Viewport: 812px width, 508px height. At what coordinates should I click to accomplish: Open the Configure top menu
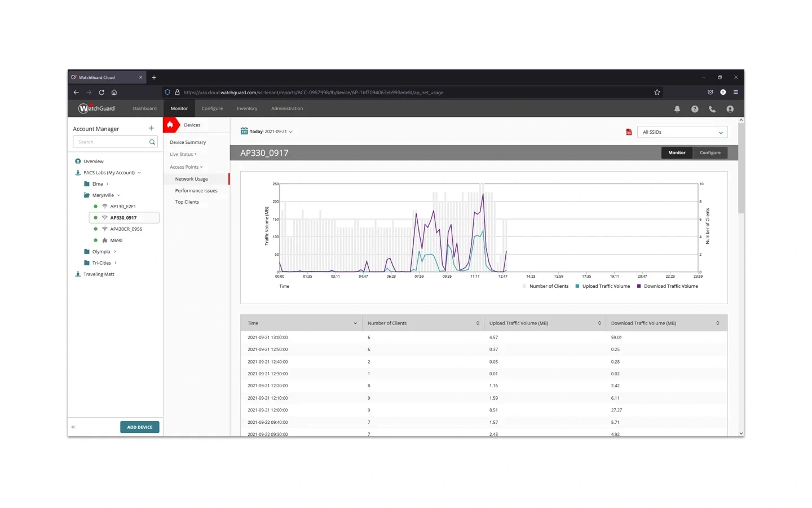(212, 108)
